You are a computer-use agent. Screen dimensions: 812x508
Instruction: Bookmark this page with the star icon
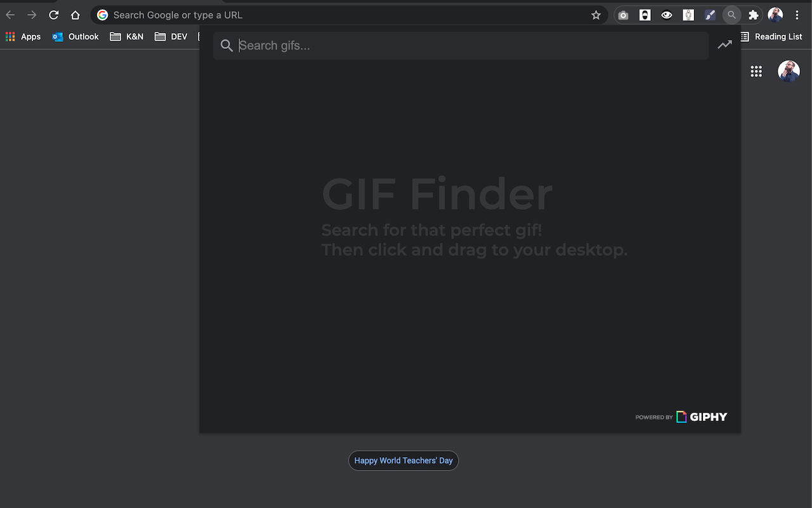pyautogui.click(x=596, y=15)
